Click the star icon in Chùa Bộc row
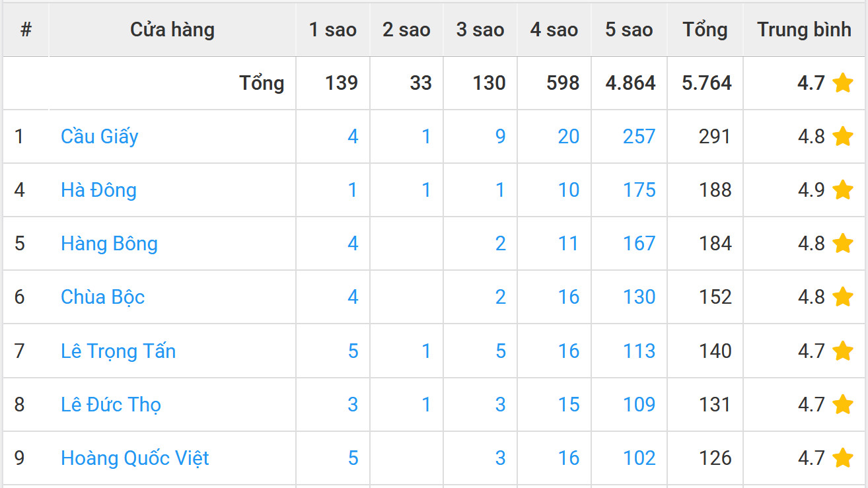Screen dimensions: 868x488 click(842, 297)
